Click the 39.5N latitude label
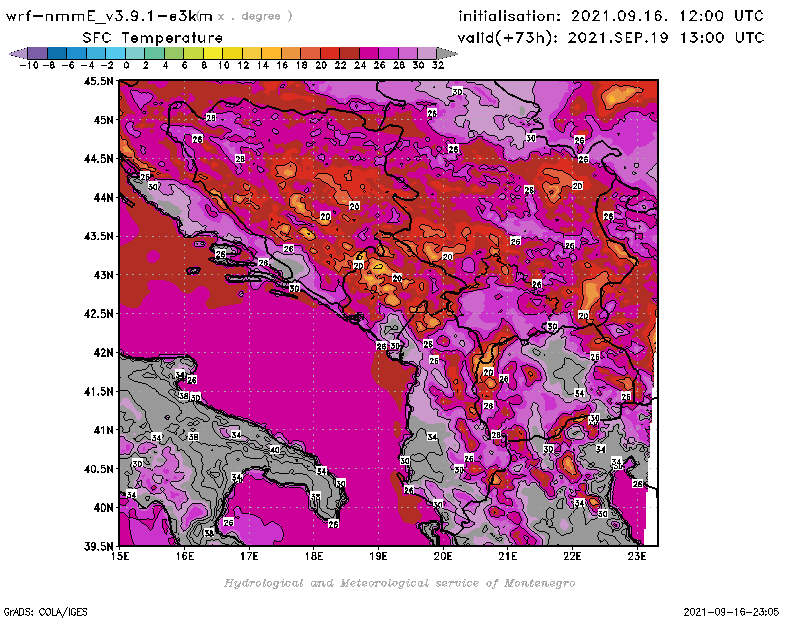 coord(98,546)
